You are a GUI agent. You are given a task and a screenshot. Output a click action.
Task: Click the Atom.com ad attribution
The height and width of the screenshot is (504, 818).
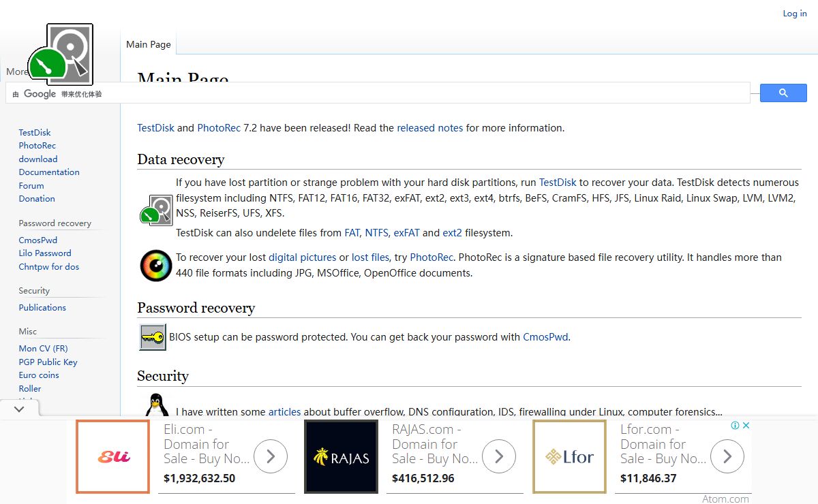coord(725,499)
